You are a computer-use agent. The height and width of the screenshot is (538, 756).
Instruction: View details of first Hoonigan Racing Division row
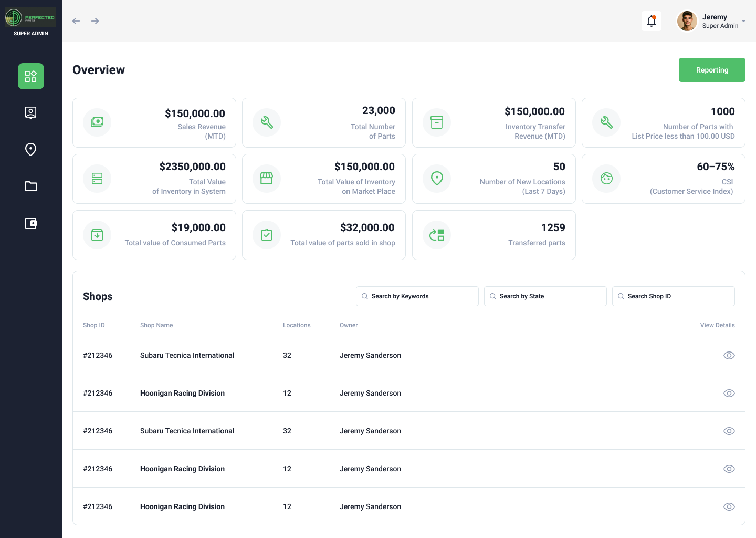click(x=729, y=393)
